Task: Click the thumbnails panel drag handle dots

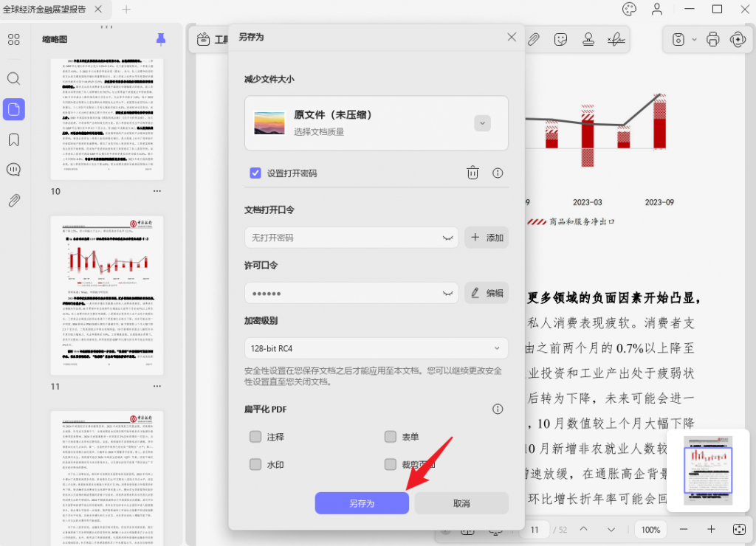Action: [x=106, y=27]
